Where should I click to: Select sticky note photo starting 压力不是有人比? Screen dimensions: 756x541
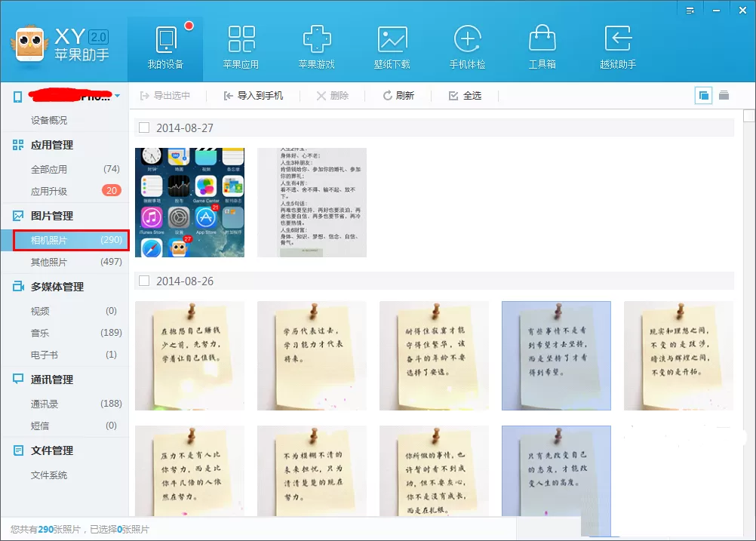tap(189, 471)
